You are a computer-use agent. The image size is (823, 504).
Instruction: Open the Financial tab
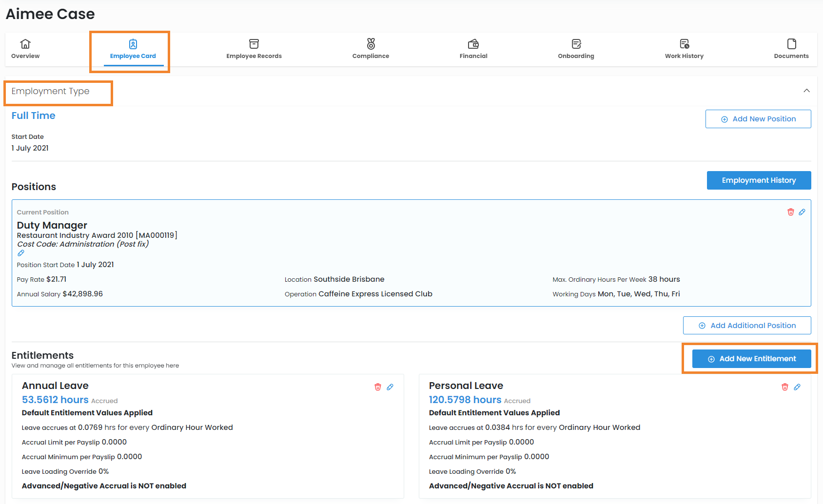pos(473,49)
